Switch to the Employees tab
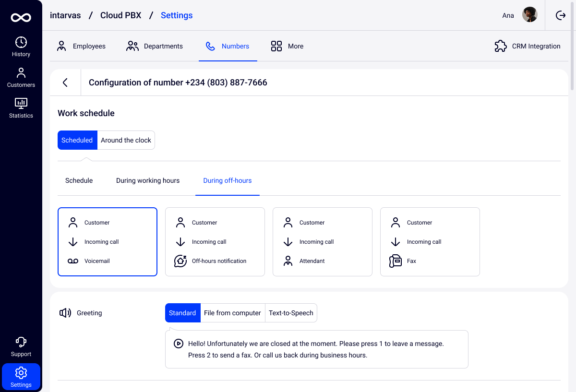The height and width of the screenshot is (392, 576). point(81,46)
